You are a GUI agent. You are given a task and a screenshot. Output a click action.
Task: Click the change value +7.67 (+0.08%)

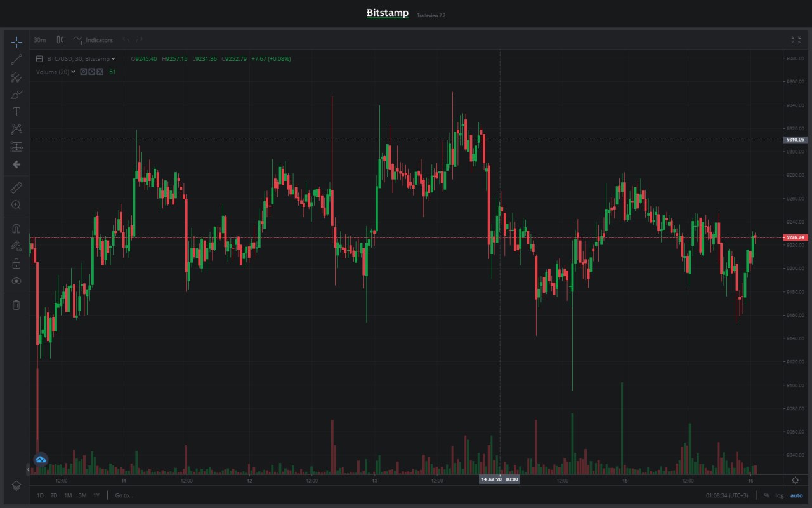coord(271,59)
